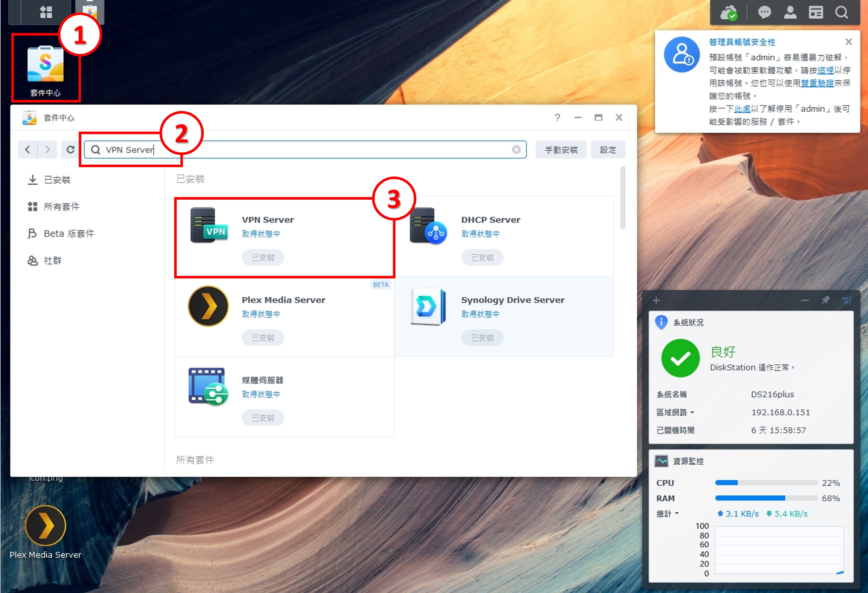Open the notifications icon in top bar
868x593 pixels.
click(x=764, y=12)
